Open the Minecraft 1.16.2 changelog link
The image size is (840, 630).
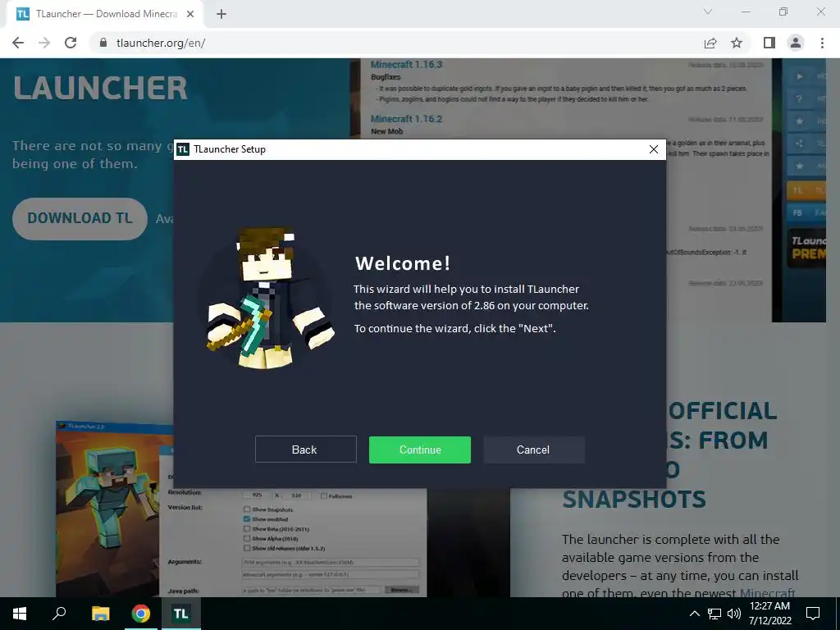tap(407, 119)
